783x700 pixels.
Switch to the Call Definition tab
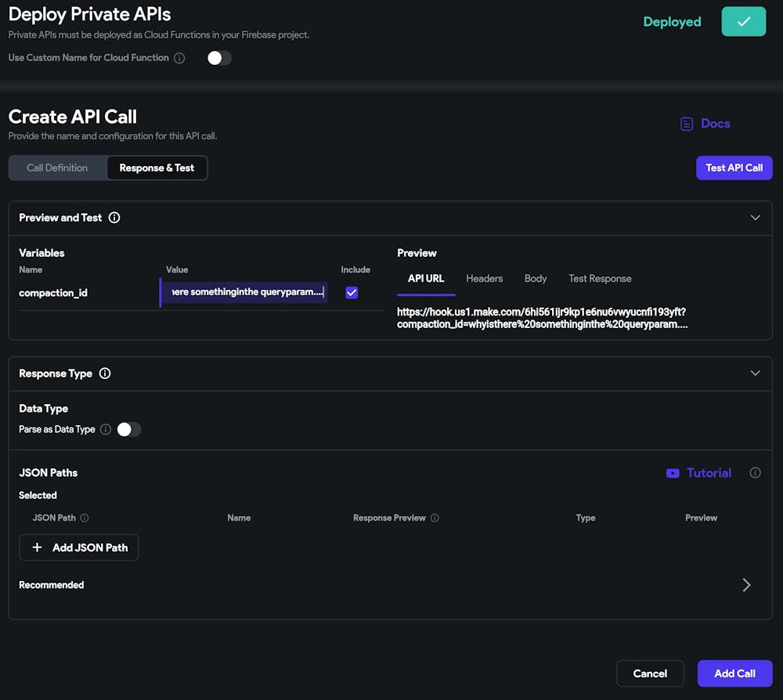(57, 168)
